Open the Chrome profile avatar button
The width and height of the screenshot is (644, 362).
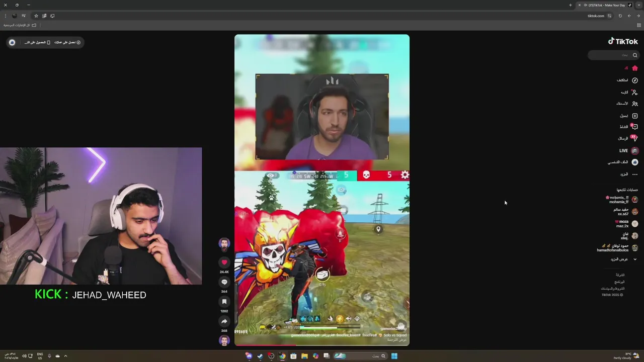click(x=15, y=16)
